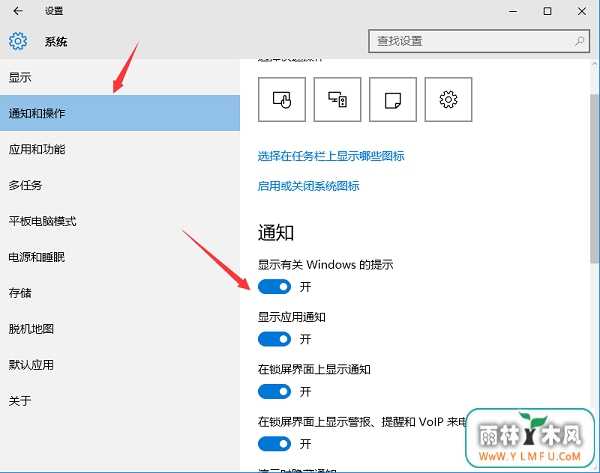Click the back arrow in title bar
Viewport: 600px width, 473px height.
(18, 11)
